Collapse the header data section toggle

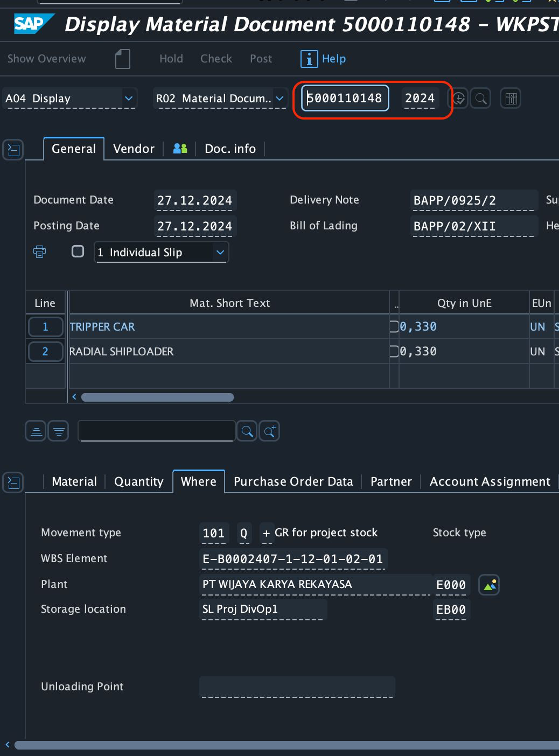pyautogui.click(x=13, y=149)
